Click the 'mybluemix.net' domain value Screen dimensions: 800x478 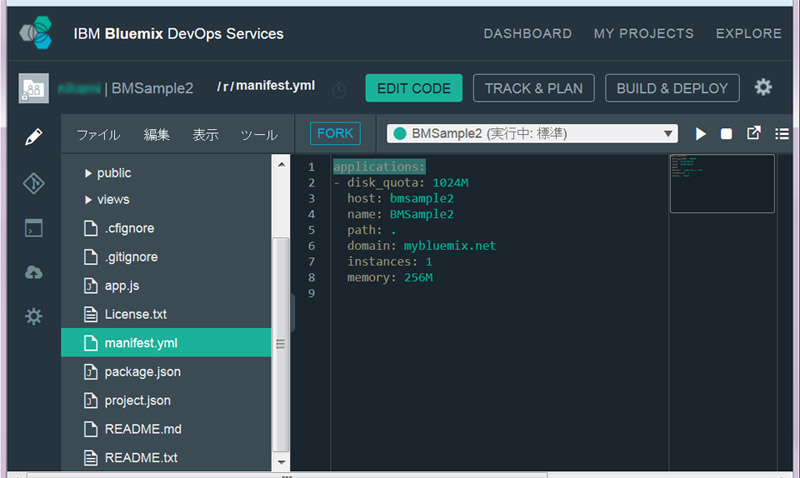pyautogui.click(x=450, y=246)
